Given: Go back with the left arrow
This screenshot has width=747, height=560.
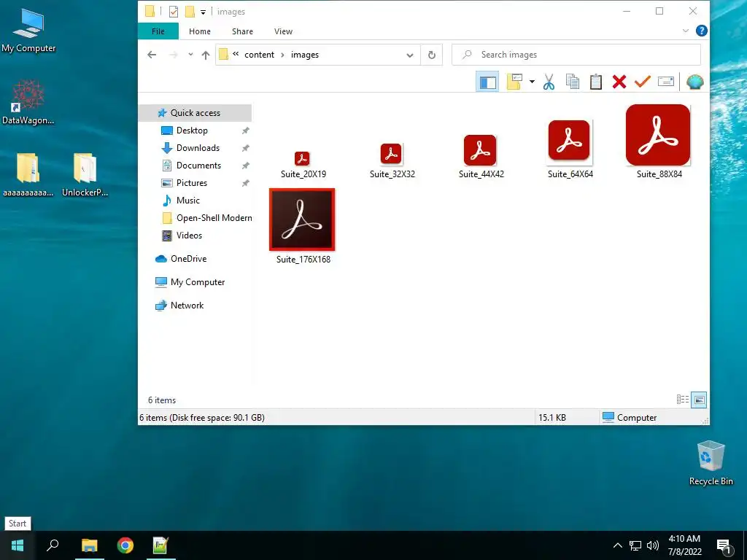Looking at the screenshot, I should (152, 55).
